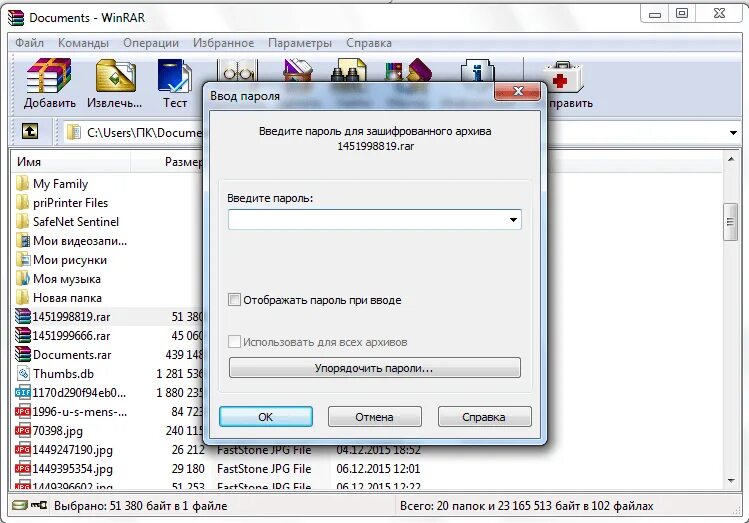The image size is (749, 523).
Task: Click the glasses view icon in toolbar
Action: click(237, 71)
